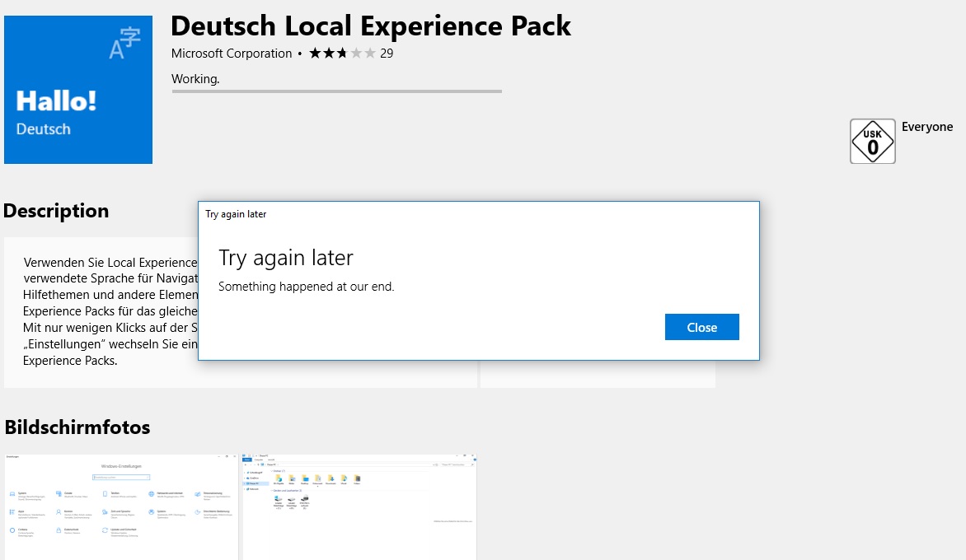The height and width of the screenshot is (560, 966).
Task: Select the 'Try again later' dialog heading
Action: [x=286, y=258]
